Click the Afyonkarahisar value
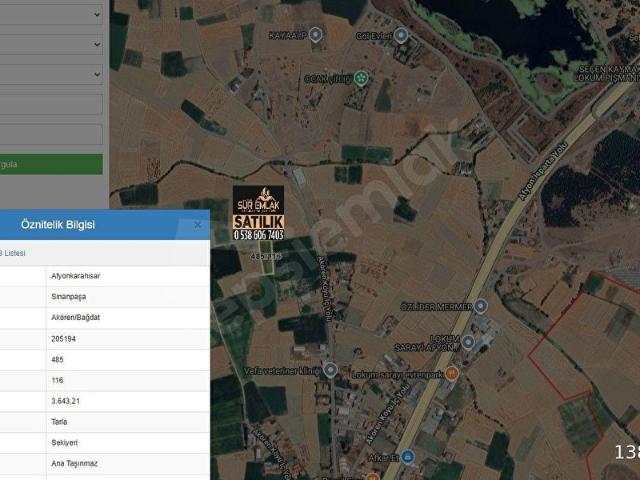 (76, 276)
